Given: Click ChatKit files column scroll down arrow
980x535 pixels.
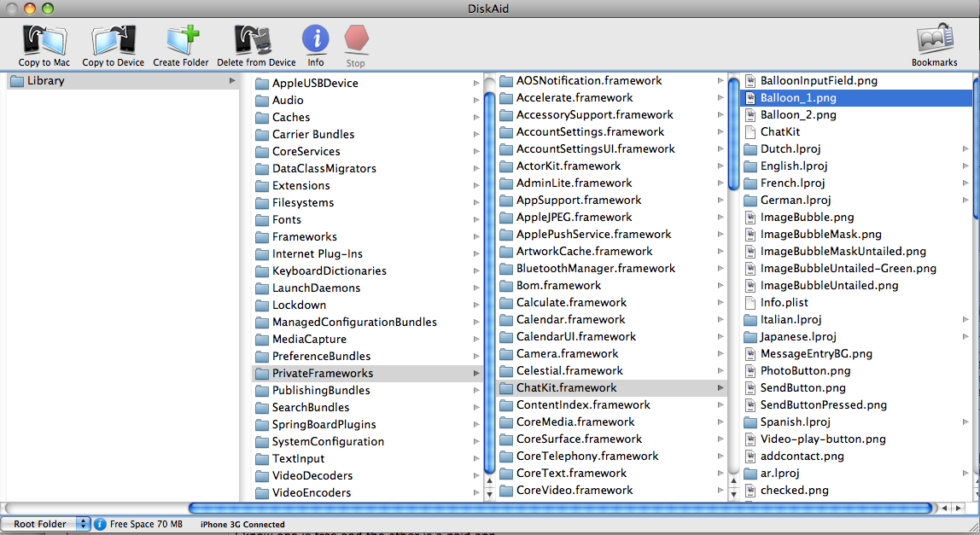Looking at the screenshot, I should (977, 494).
